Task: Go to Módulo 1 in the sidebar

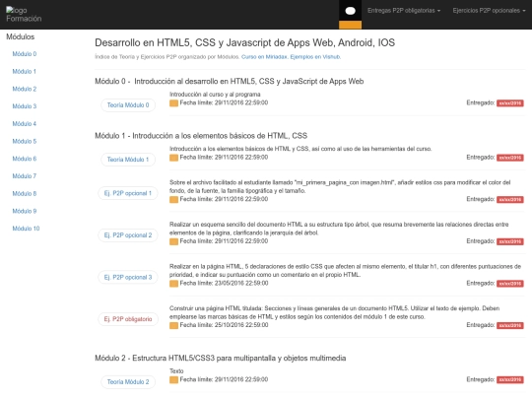Action: [x=24, y=71]
